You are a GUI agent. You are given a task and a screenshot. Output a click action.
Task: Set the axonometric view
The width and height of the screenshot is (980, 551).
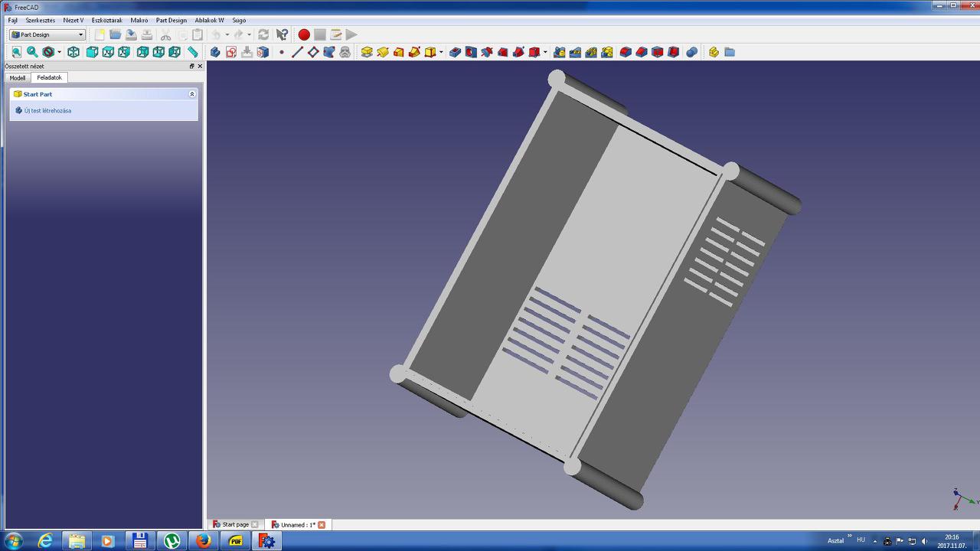(73, 52)
